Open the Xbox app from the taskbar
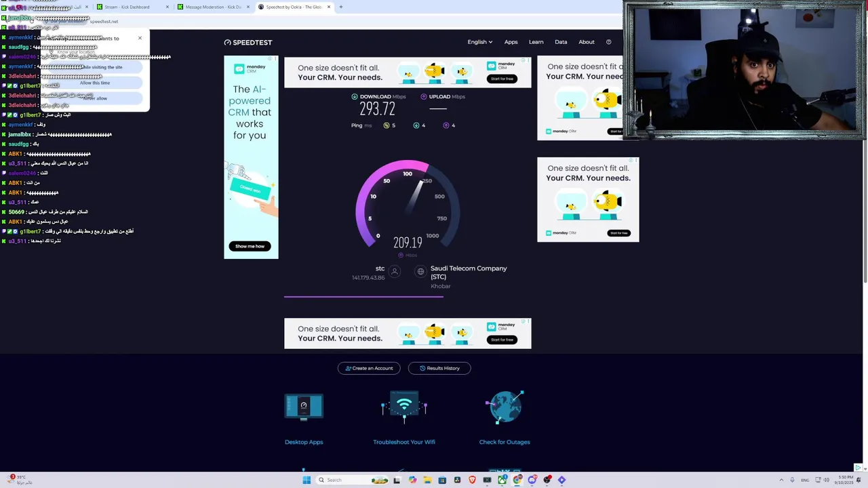868x488 pixels. tap(502, 480)
